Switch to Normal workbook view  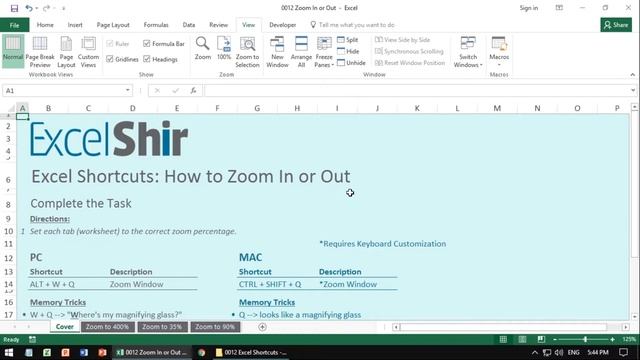tap(13, 51)
